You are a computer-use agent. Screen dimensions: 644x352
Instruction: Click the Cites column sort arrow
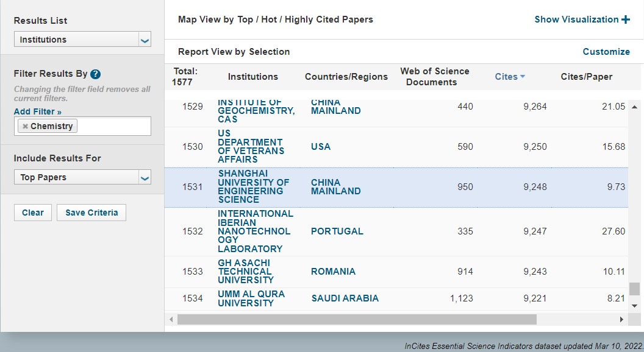tap(523, 77)
